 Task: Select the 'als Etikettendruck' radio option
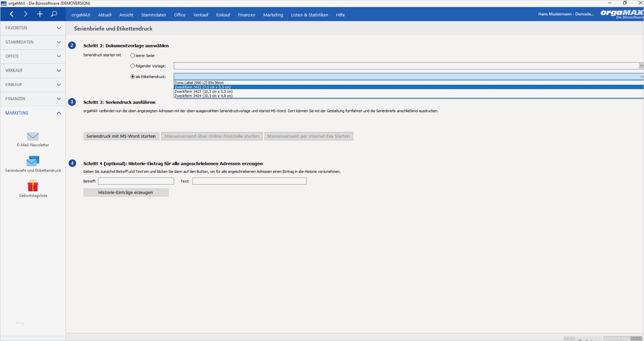132,77
